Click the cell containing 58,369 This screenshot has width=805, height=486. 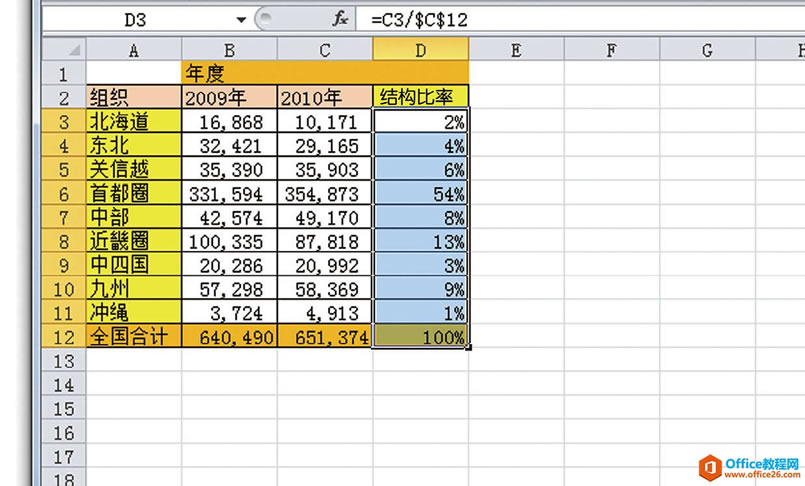(324, 289)
